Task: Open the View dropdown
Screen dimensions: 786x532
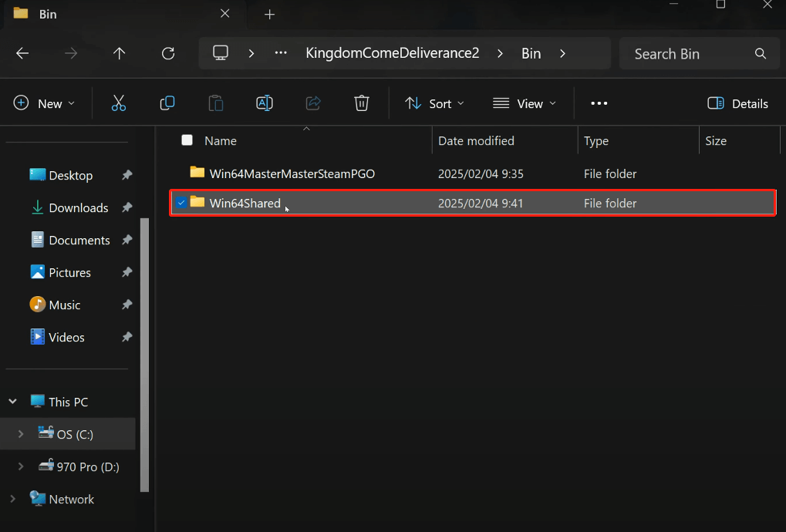Action: (x=525, y=103)
